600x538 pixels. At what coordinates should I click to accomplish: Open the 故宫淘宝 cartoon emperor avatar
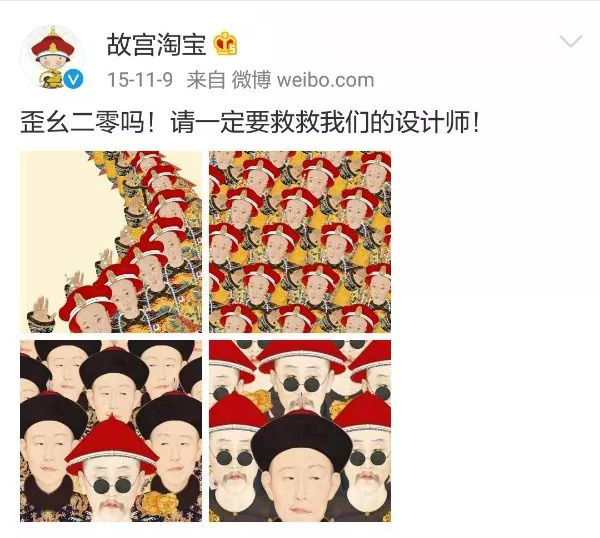pos(53,57)
